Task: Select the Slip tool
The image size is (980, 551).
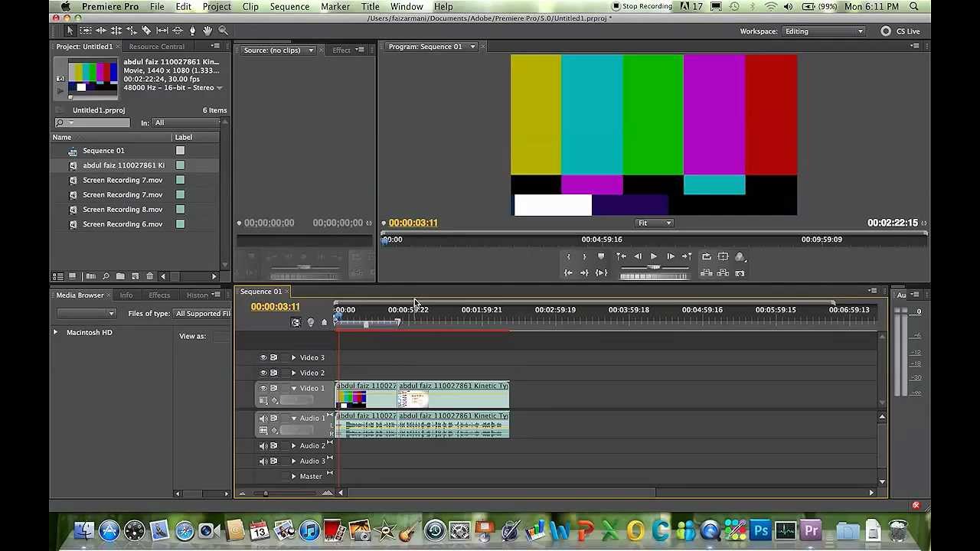Action: point(162,31)
